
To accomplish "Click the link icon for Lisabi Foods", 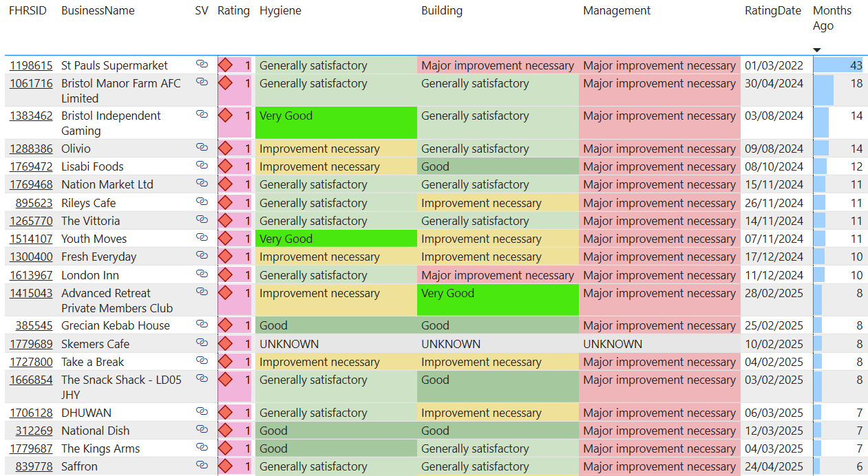I will [x=202, y=165].
